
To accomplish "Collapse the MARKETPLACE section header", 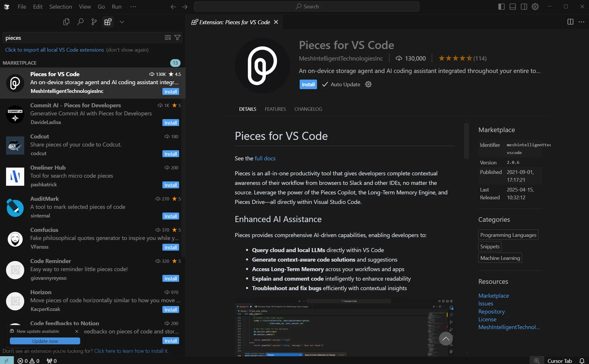I will click(20, 63).
